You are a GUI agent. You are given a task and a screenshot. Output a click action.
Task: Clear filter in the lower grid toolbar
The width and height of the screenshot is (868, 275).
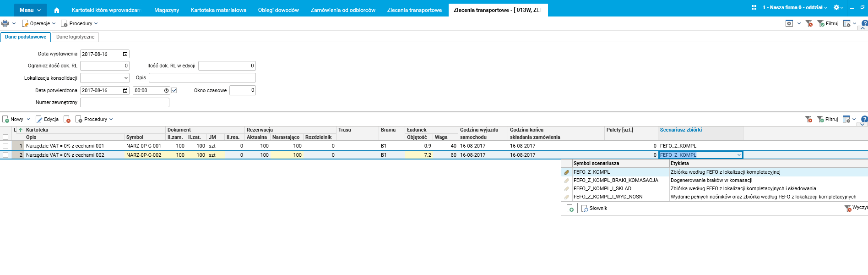point(808,119)
